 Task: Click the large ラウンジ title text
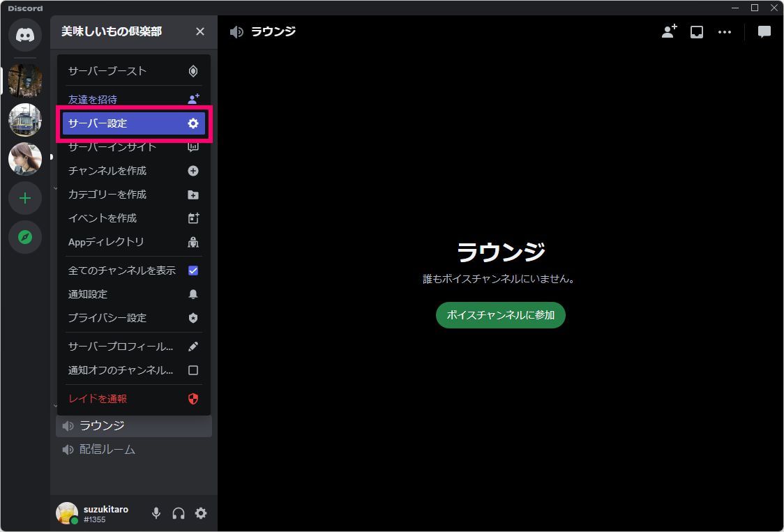coord(501,252)
